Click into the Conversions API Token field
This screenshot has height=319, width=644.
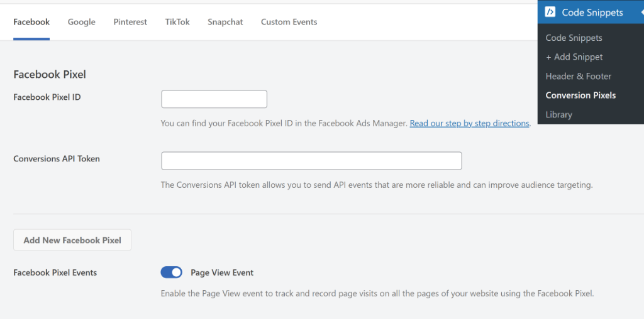311,161
